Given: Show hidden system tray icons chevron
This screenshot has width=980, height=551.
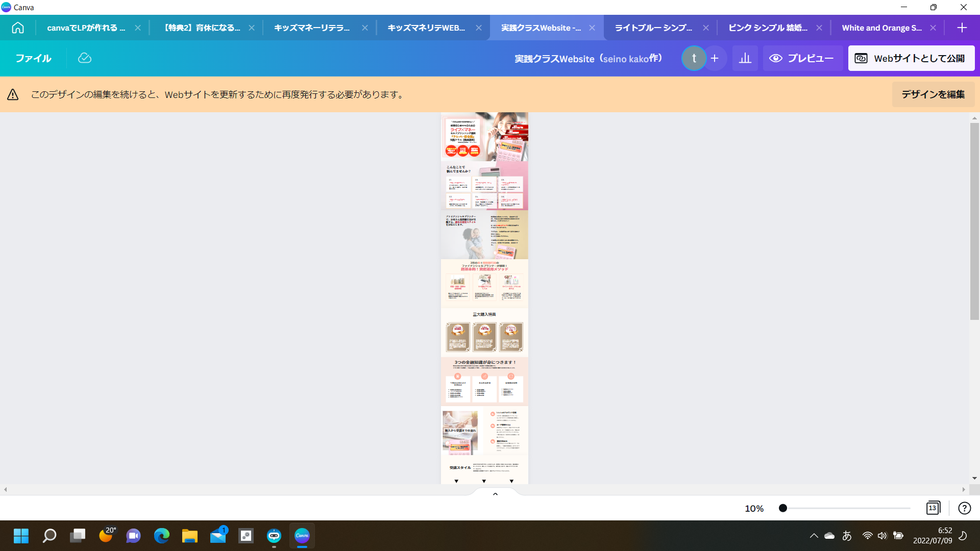Looking at the screenshot, I should [x=814, y=536].
